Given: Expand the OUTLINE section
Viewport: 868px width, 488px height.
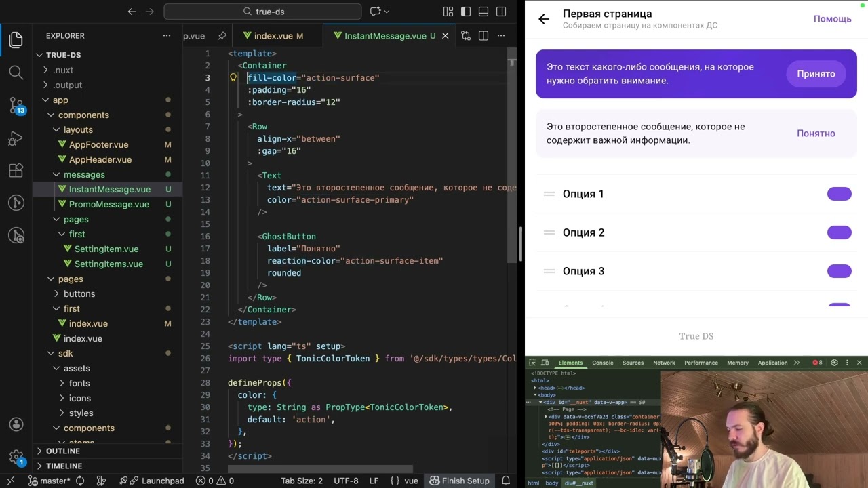Looking at the screenshot, I should pos(39,451).
